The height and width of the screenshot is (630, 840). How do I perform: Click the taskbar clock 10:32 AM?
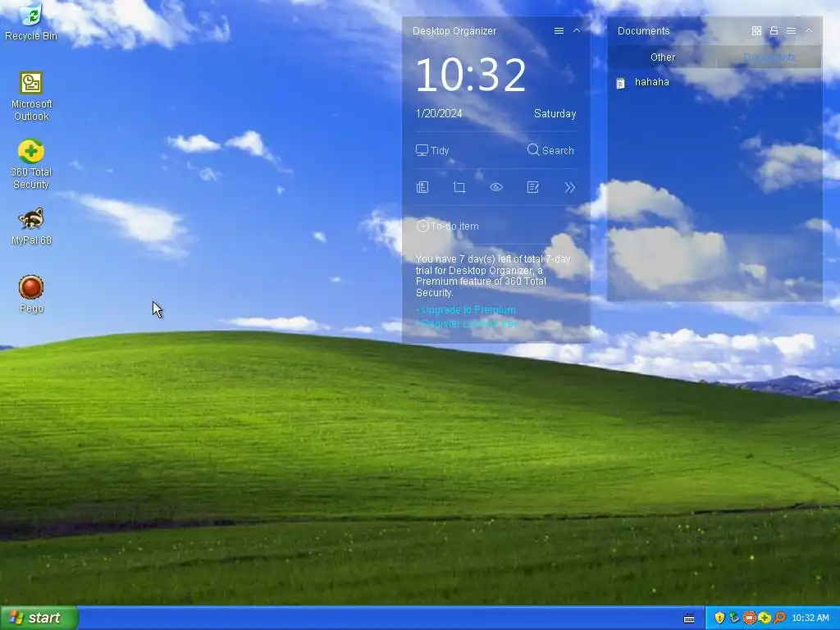810,619
